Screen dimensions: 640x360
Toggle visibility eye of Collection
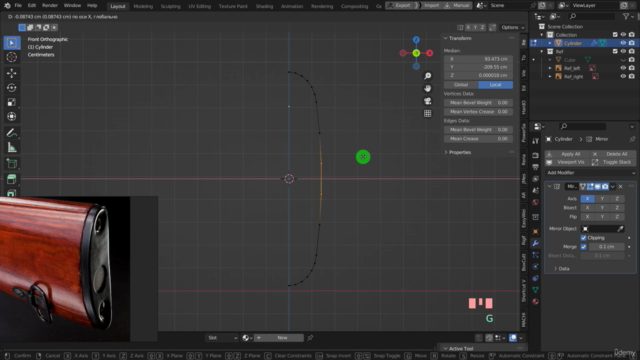click(623, 35)
